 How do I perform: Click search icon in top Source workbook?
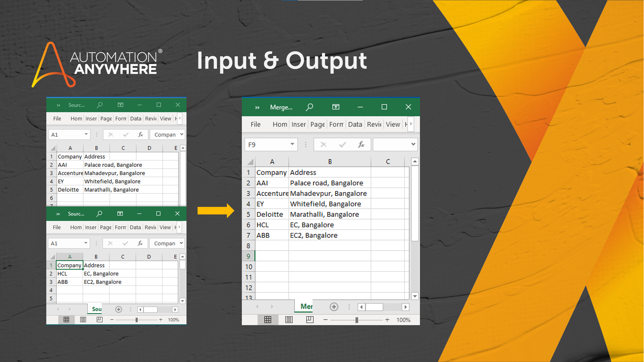[100, 105]
